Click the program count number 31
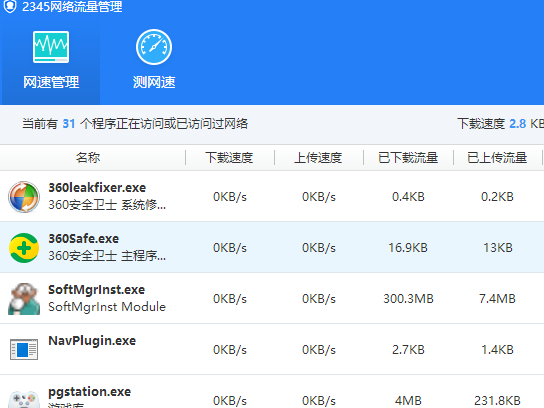The height and width of the screenshot is (408, 544). click(x=69, y=124)
